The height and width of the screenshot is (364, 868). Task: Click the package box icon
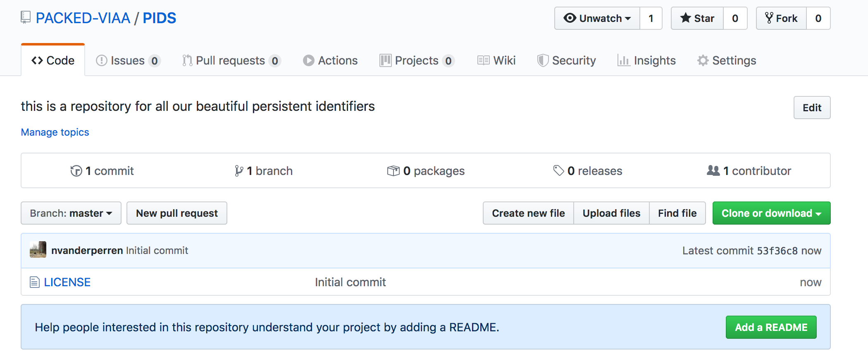click(393, 171)
